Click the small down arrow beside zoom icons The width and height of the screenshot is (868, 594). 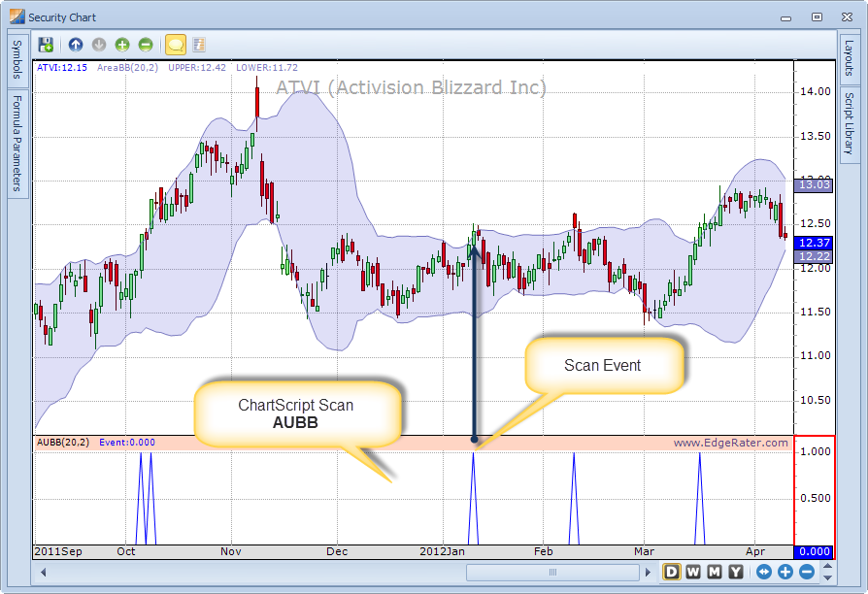coord(827,577)
